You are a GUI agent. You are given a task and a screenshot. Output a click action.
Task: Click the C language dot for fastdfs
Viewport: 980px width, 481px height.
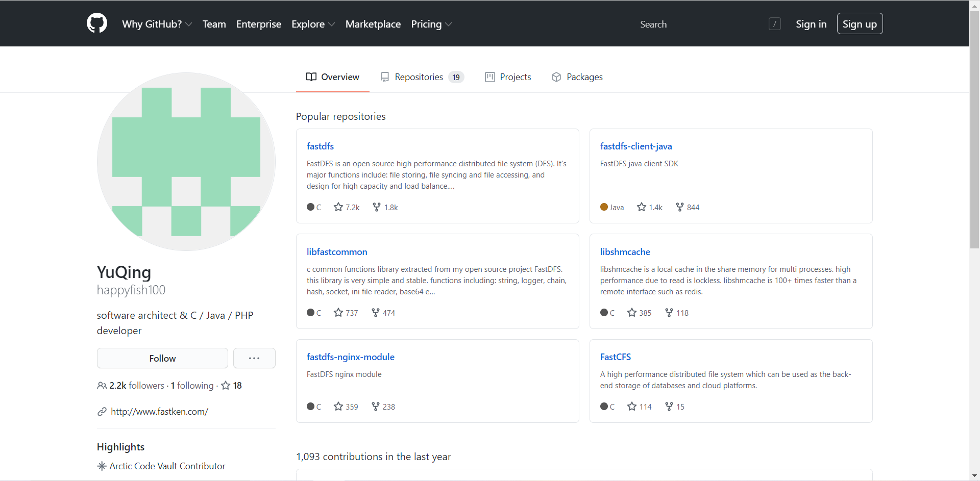tap(310, 207)
